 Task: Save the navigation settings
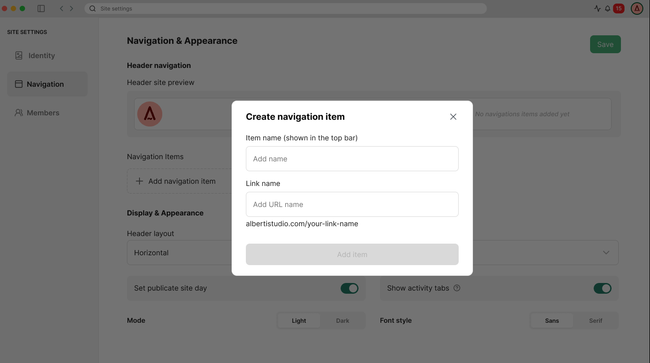click(605, 44)
